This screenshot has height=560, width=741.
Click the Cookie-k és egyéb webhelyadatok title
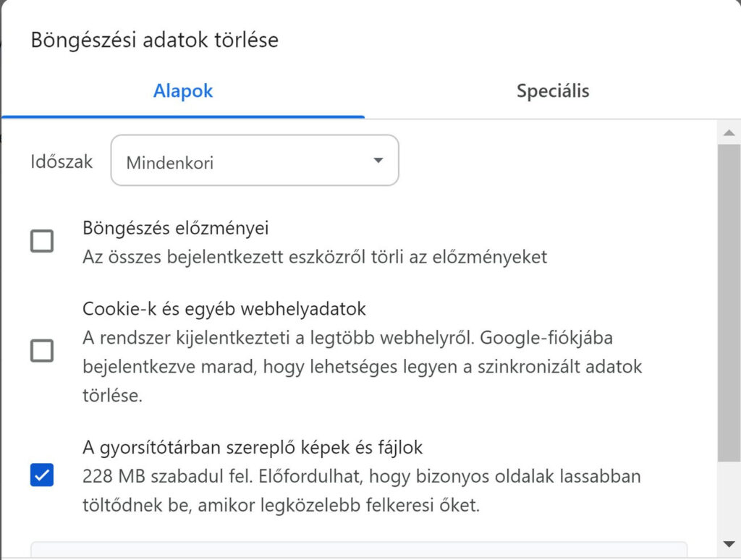click(x=224, y=310)
